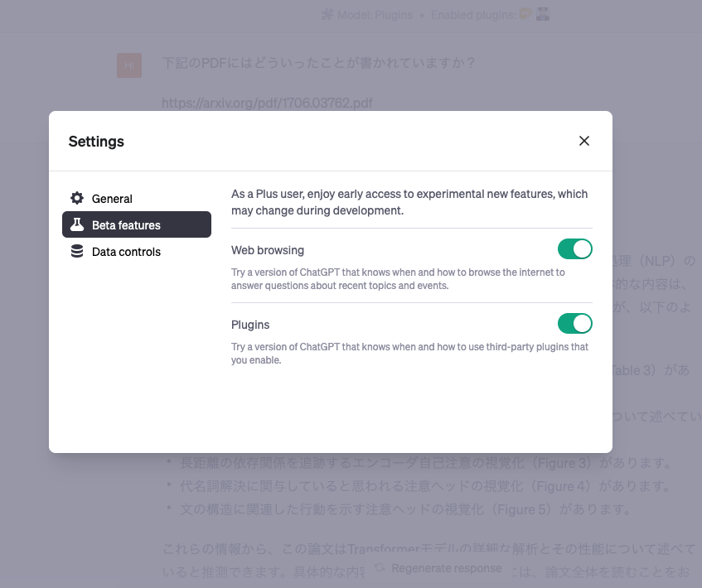This screenshot has width=702, height=588.
Task: Open the arxiv.org PDF link
Action: [267, 103]
